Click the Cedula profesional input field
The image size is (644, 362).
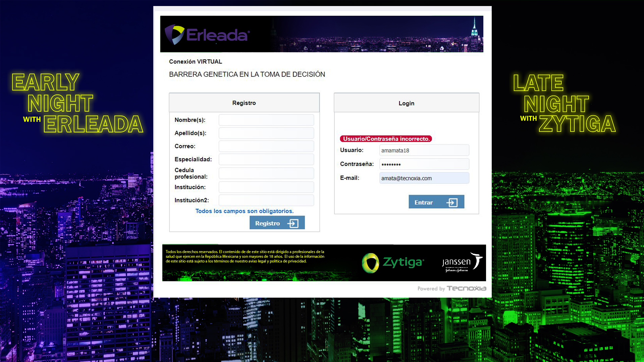[266, 173]
